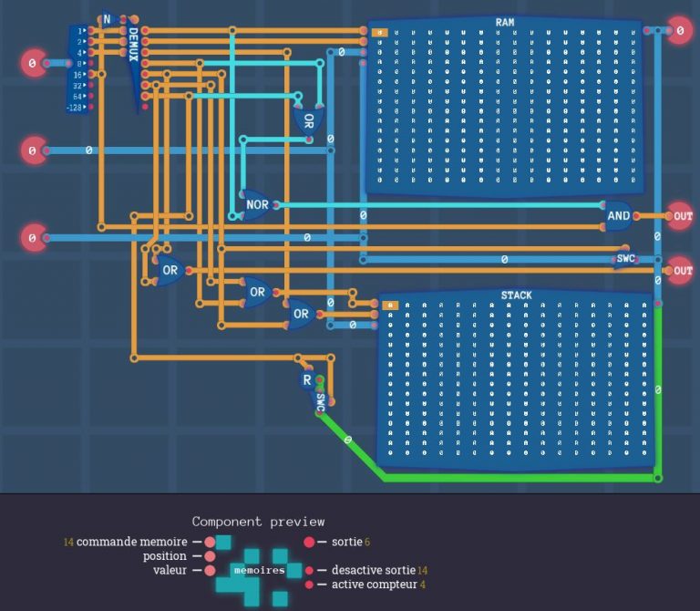The height and width of the screenshot is (611, 700).
Task: Select the RAM memory block
Action: pos(515,105)
